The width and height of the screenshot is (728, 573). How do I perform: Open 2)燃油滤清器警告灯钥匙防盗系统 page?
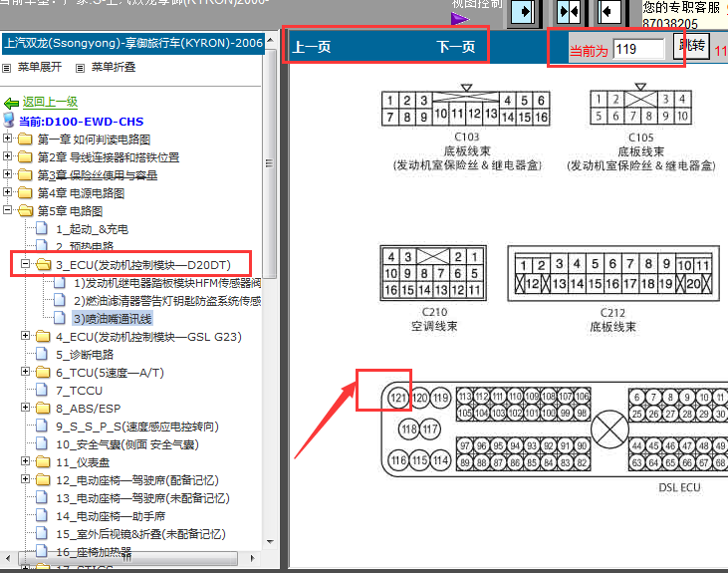point(167,301)
